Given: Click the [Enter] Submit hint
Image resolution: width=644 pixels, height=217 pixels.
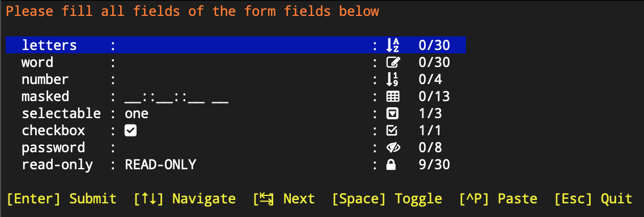Looking at the screenshot, I should pos(62,199).
